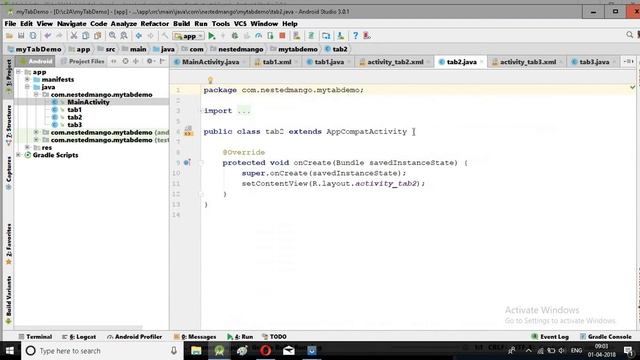This screenshot has width=640, height=360.
Task: Open the app run configuration dropdown
Action: click(x=189, y=36)
